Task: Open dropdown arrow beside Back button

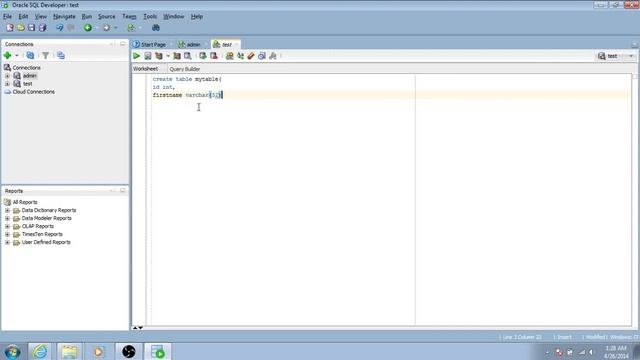Action: (x=97, y=28)
